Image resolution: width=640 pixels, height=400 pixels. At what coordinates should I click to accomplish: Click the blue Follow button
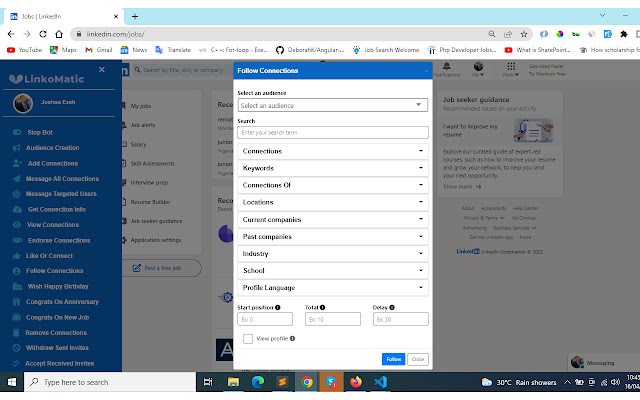click(393, 359)
